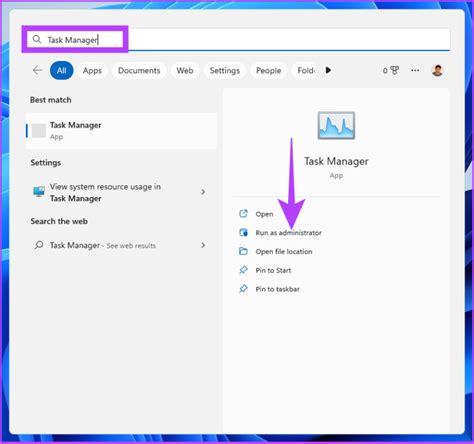Switch to the Folders filter tab
The height and width of the screenshot is (444, 474).
tap(305, 70)
